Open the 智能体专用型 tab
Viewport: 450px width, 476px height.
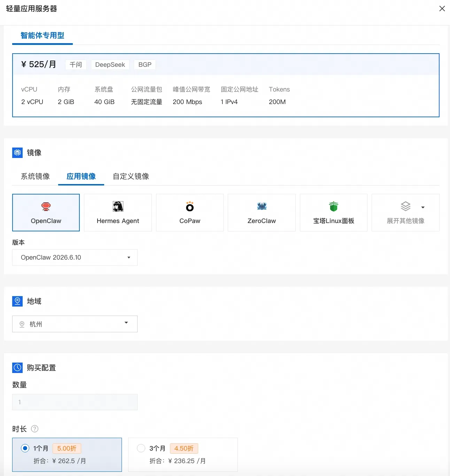[42, 35]
